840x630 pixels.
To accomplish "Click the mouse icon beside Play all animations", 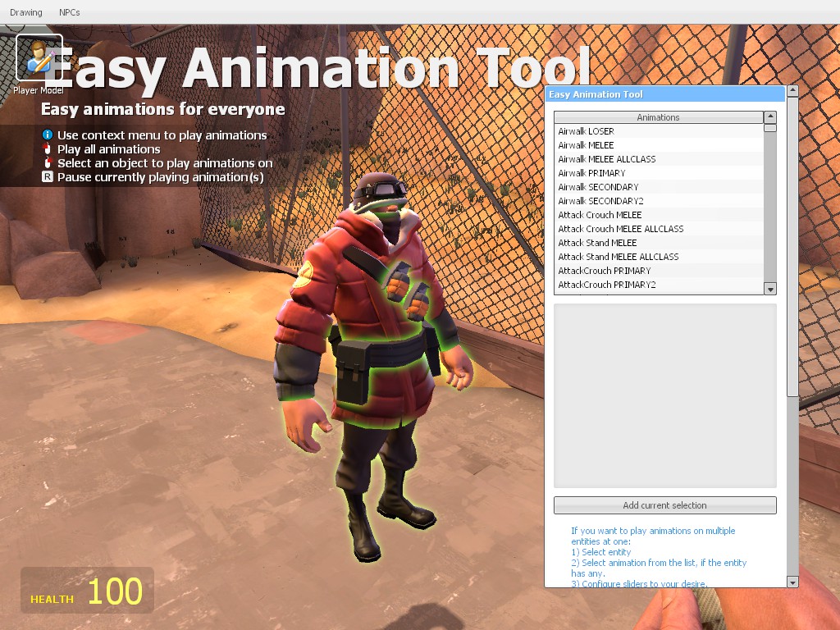I will [x=47, y=148].
